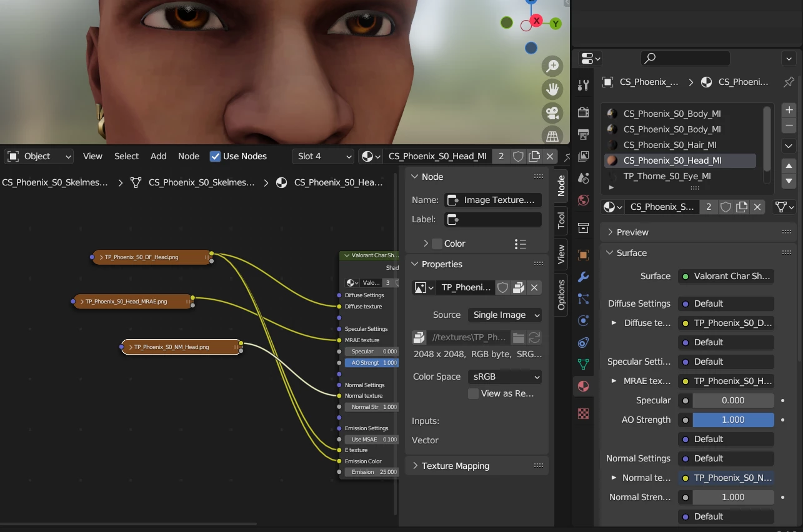Screen dimensions: 803x532
Task: Open the Object properties tab
Action: pos(583,255)
